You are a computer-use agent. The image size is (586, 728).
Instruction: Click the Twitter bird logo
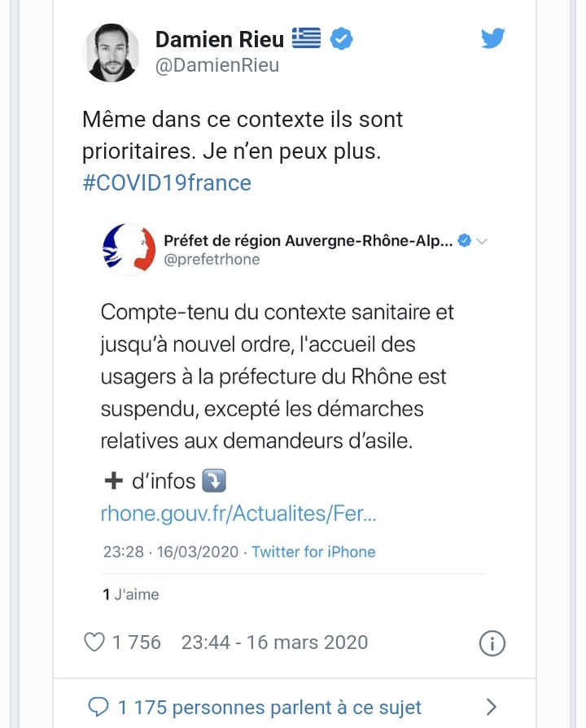(492, 38)
